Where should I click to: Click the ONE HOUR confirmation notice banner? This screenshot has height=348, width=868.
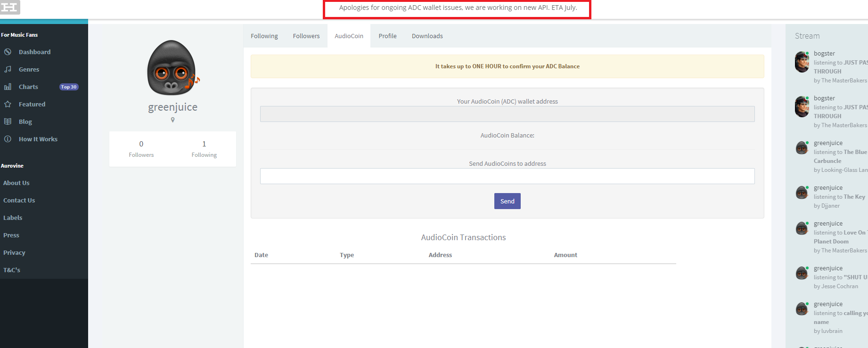[508, 66]
